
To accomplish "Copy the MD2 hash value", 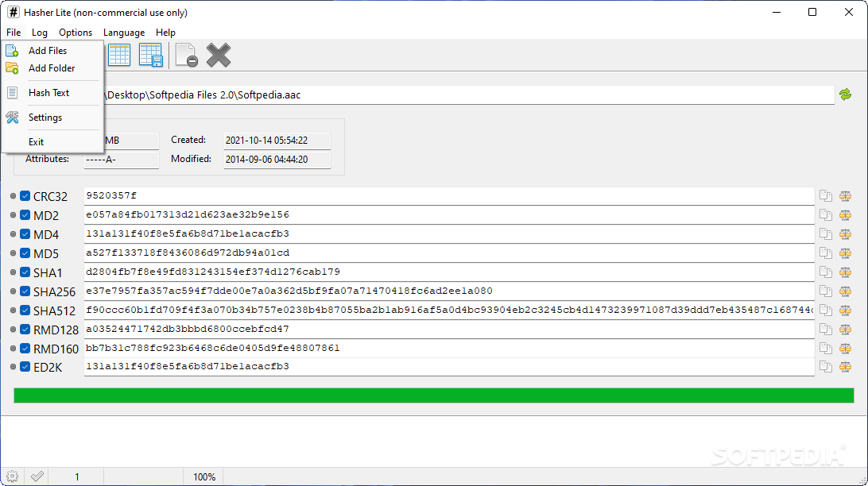I will pos(826,215).
